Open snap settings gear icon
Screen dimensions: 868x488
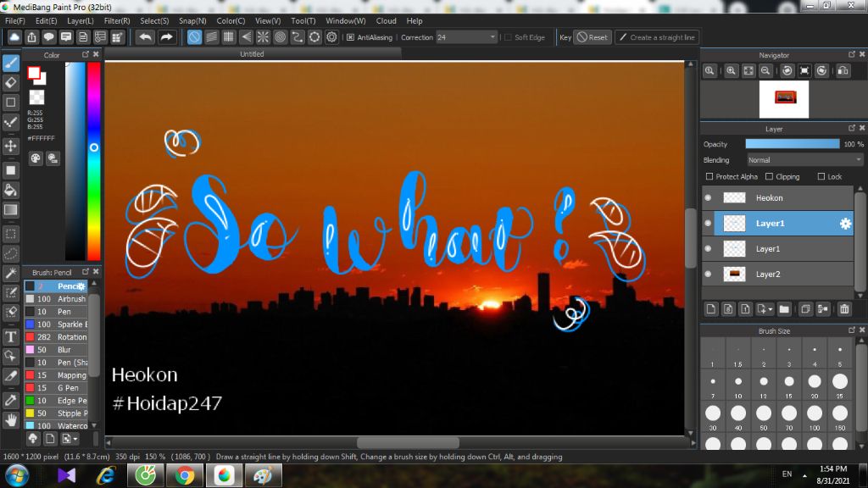click(331, 37)
